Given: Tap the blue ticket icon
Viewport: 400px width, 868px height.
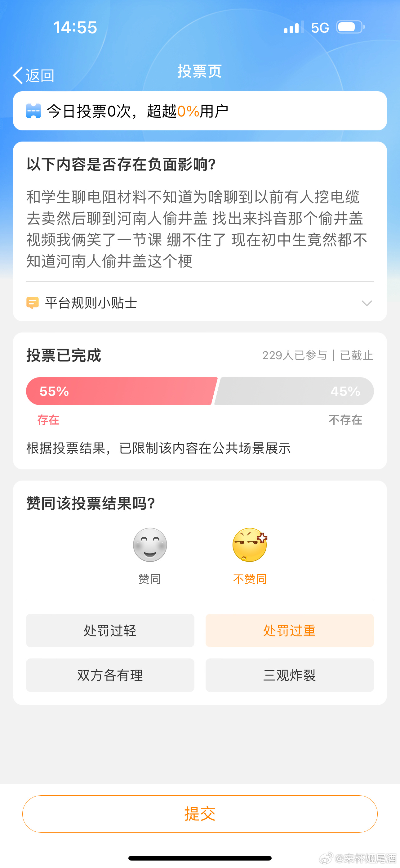Looking at the screenshot, I should pyautogui.click(x=33, y=111).
